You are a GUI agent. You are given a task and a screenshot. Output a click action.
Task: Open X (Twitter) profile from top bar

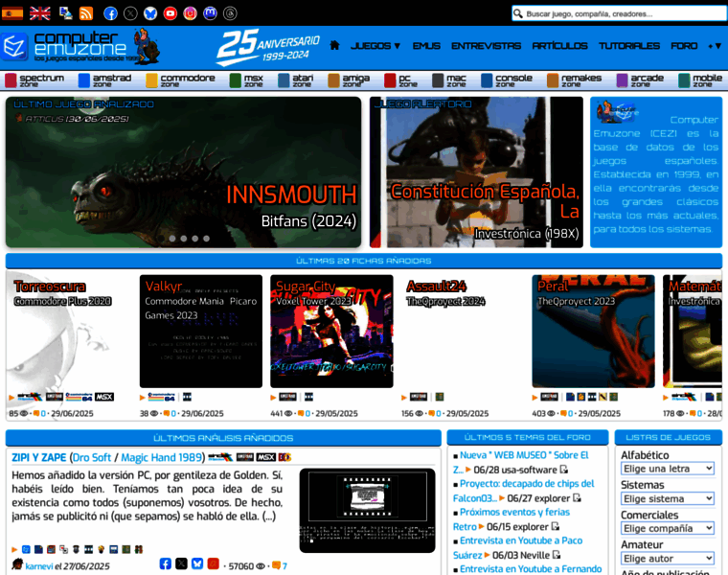[x=130, y=13]
